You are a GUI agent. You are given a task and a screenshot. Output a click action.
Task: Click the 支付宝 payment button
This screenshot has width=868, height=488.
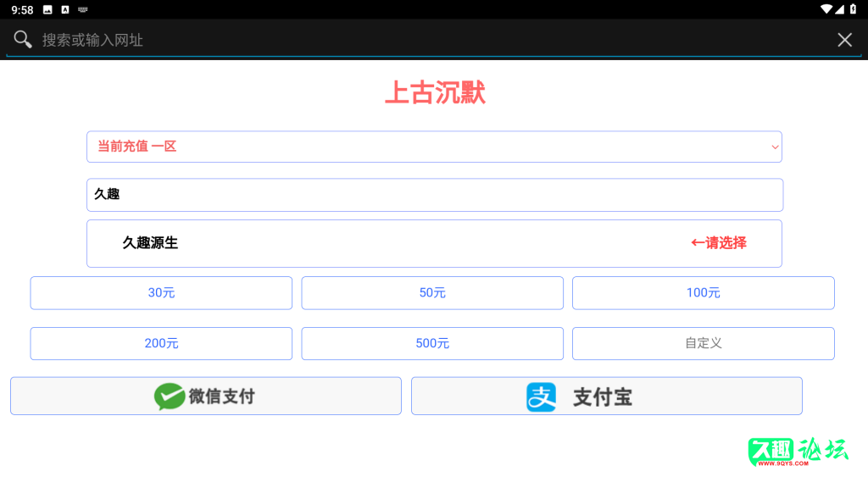pos(606,395)
